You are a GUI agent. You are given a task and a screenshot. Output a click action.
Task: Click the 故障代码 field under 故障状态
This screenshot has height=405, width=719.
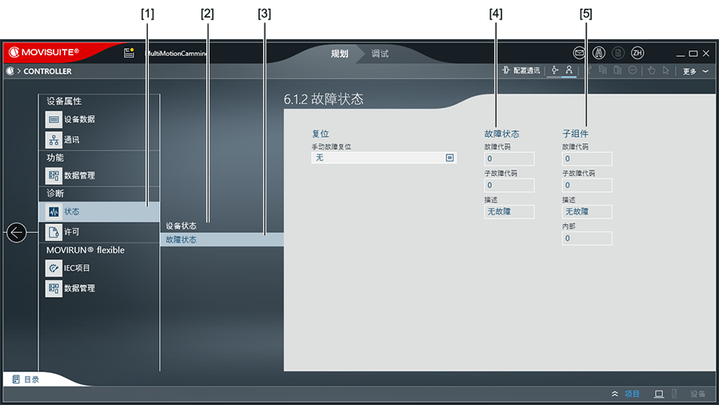509,158
